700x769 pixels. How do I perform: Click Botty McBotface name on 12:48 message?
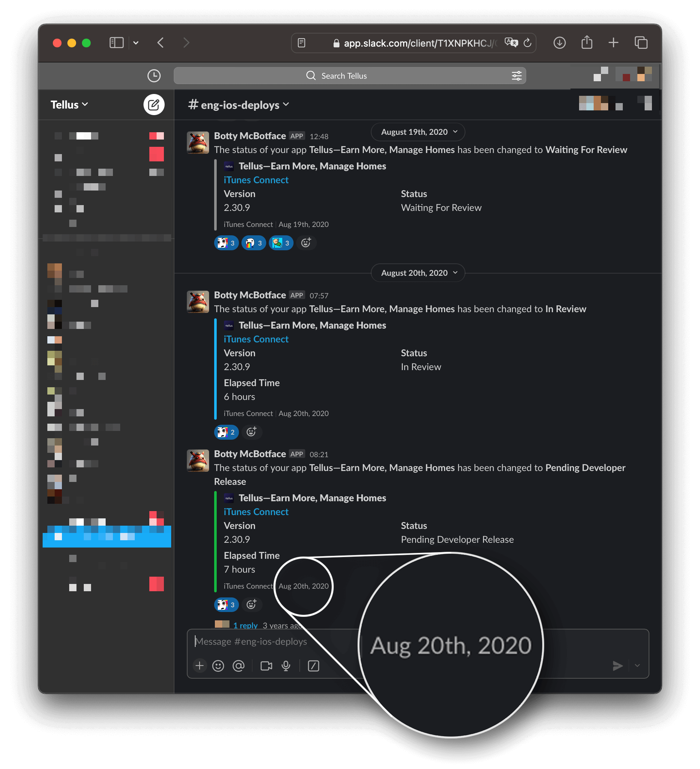pyautogui.click(x=250, y=136)
